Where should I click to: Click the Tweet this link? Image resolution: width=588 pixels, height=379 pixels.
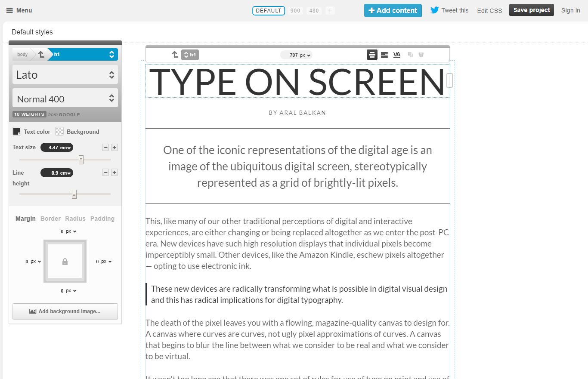click(x=449, y=10)
